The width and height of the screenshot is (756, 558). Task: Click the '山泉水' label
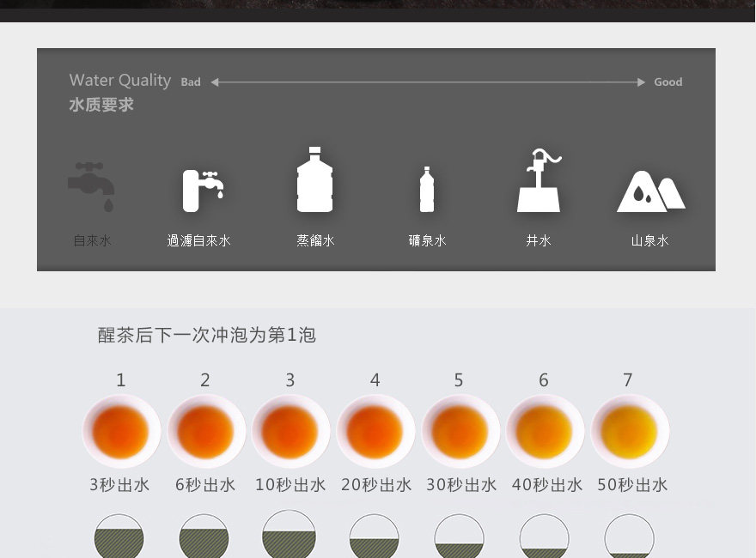(x=650, y=240)
